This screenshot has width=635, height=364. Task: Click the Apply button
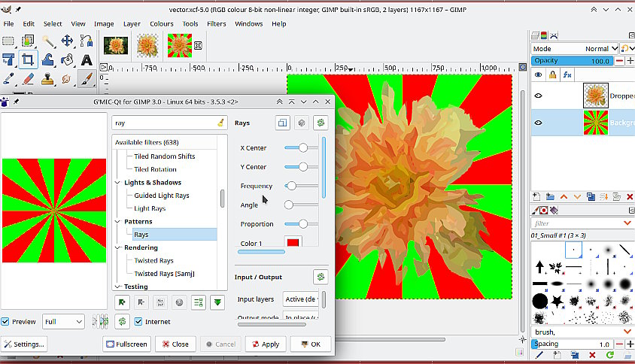pos(265,344)
